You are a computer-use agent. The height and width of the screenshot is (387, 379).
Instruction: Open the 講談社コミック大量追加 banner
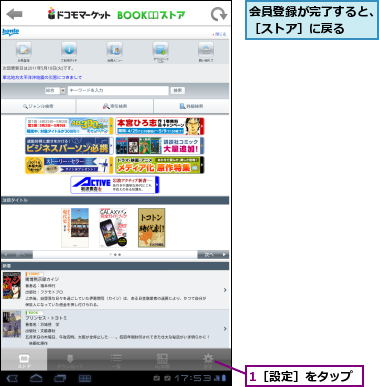(x=160, y=146)
